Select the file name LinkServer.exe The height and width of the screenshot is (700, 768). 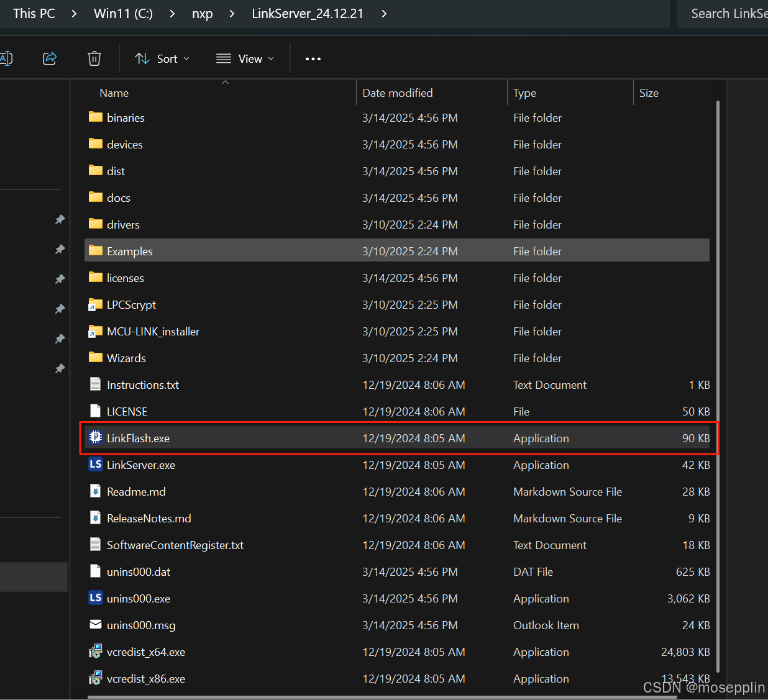tap(141, 465)
